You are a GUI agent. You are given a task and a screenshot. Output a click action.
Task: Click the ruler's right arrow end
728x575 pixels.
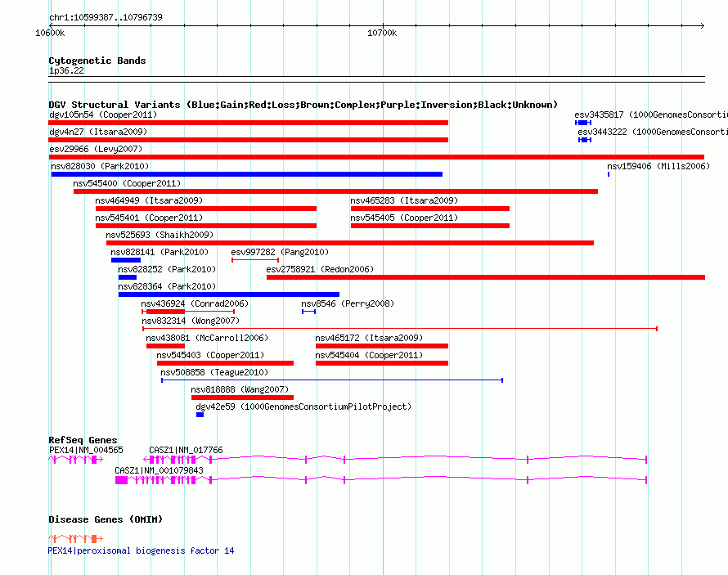(x=702, y=25)
